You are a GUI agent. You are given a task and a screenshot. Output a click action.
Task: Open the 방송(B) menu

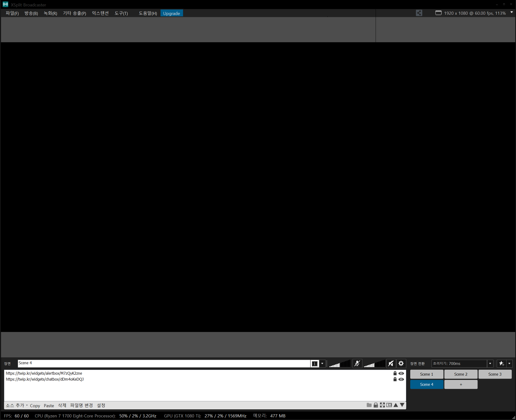[x=31, y=13]
